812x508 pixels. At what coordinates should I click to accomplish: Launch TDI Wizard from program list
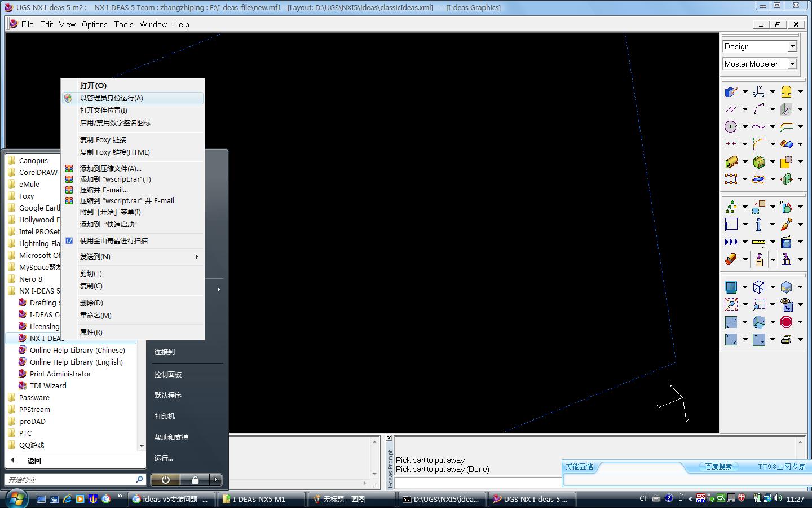tap(48, 386)
